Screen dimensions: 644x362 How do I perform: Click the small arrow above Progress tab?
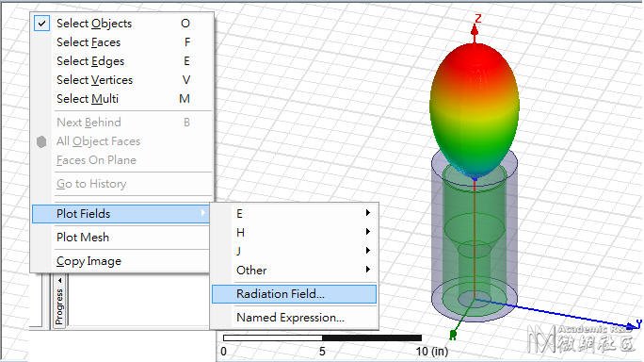tap(60, 280)
